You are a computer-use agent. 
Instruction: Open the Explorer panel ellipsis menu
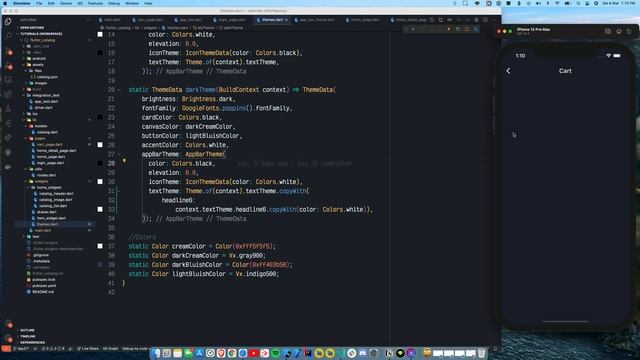pyautogui.click(x=88, y=20)
